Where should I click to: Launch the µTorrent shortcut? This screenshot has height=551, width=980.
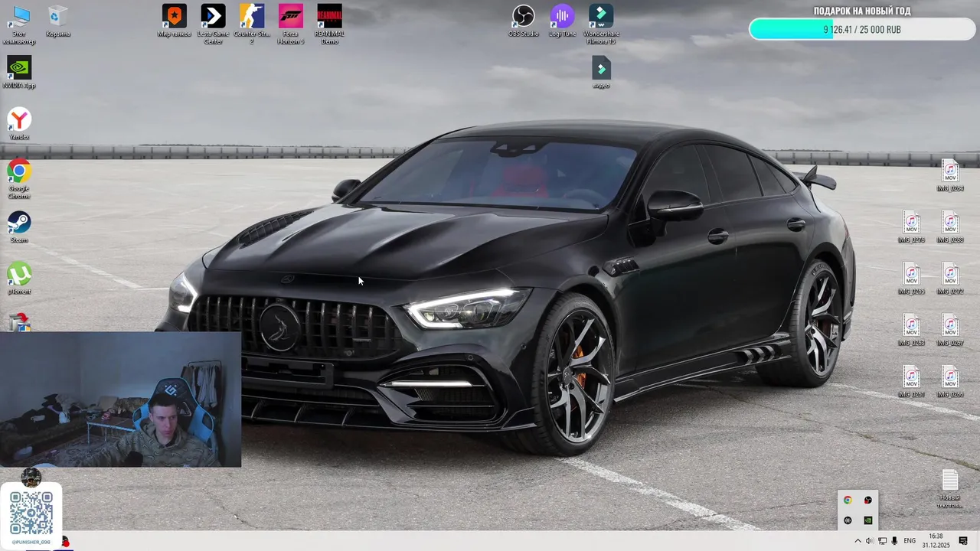[x=19, y=279]
